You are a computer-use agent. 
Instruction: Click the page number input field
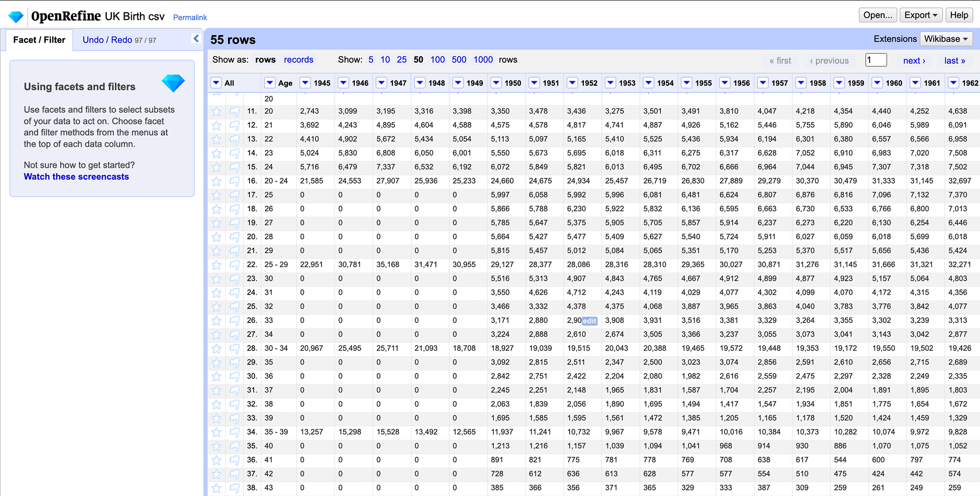[876, 60]
